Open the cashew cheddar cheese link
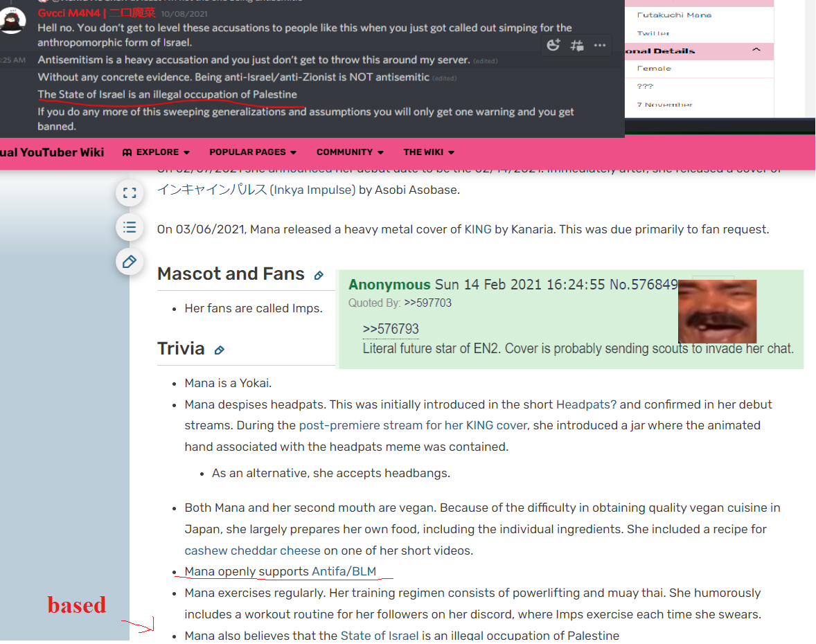This screenshot has width=816, height=644. click(252, 551)
